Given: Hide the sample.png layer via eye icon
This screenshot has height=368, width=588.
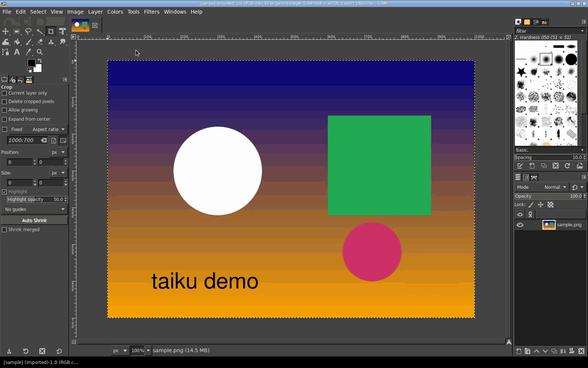Looking at the screenshot, I should 520,225.
